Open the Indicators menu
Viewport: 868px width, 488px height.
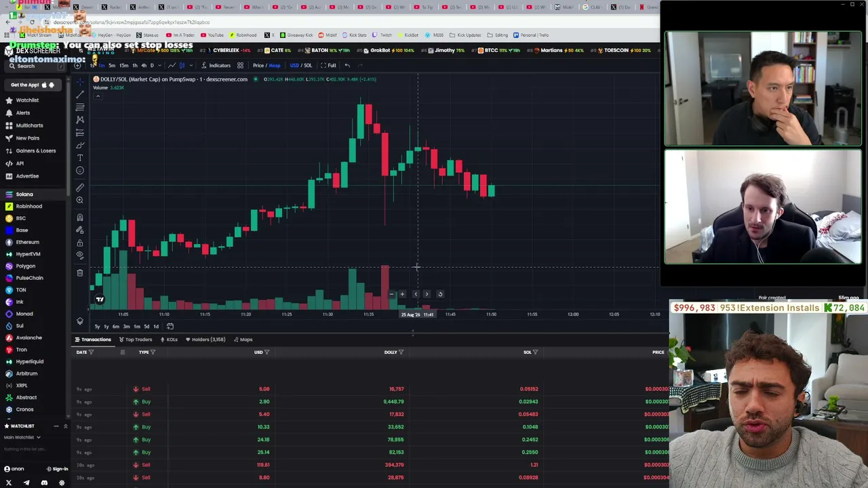(x=216, y=65)
